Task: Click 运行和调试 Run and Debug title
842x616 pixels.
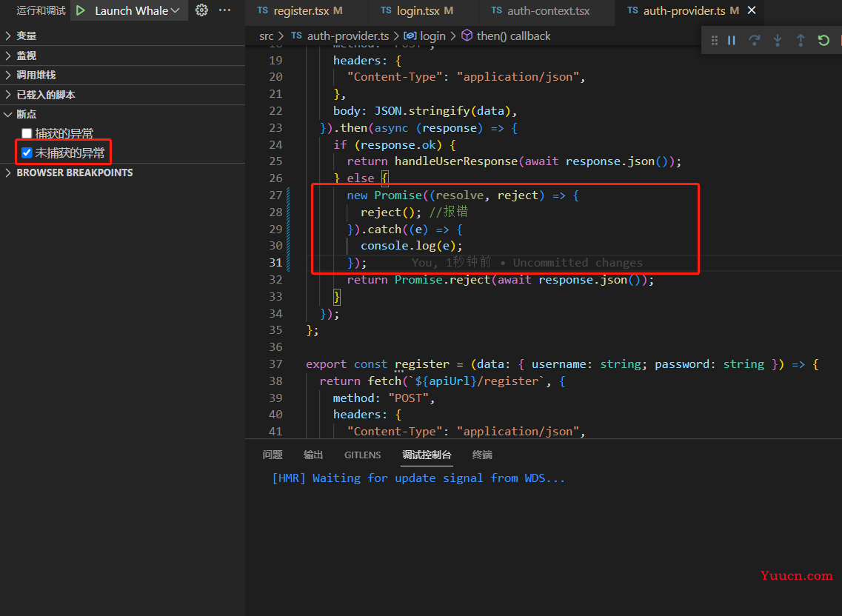Action: point(41,10)
